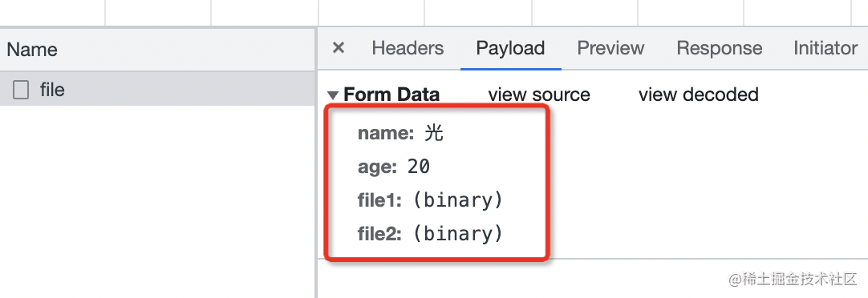Viewport: 868px width, 298px height.
Task: Click the view source link
Action: 539,95
